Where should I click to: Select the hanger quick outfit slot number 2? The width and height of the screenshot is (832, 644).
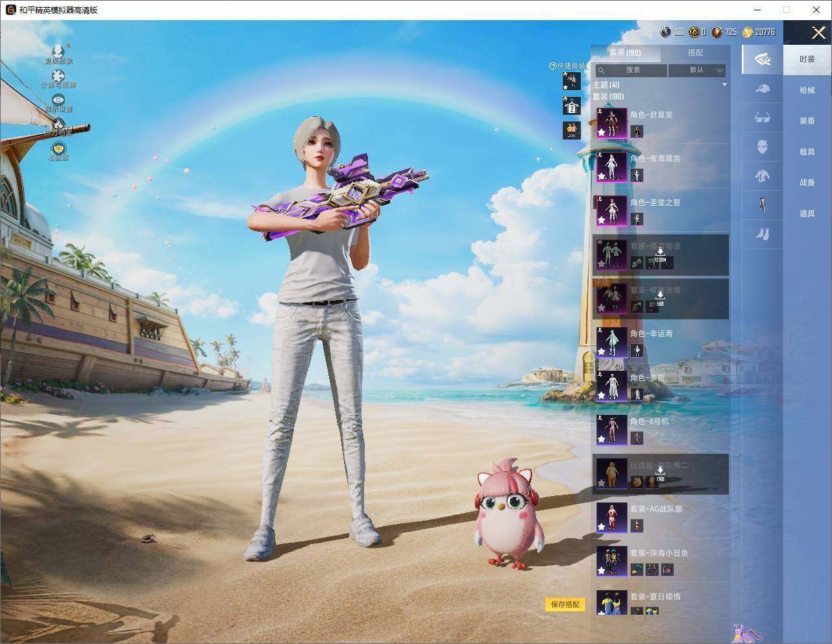click(x=572, y=106)
